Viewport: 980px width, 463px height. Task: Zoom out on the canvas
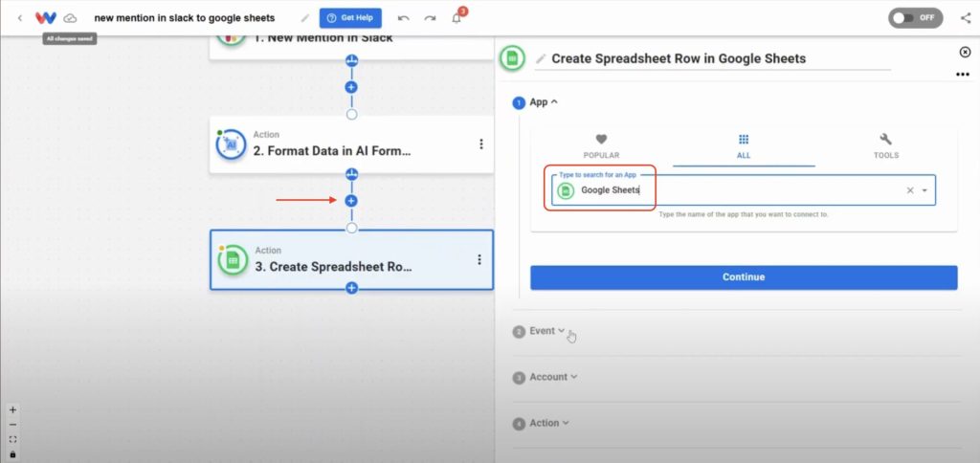(12, 425)
